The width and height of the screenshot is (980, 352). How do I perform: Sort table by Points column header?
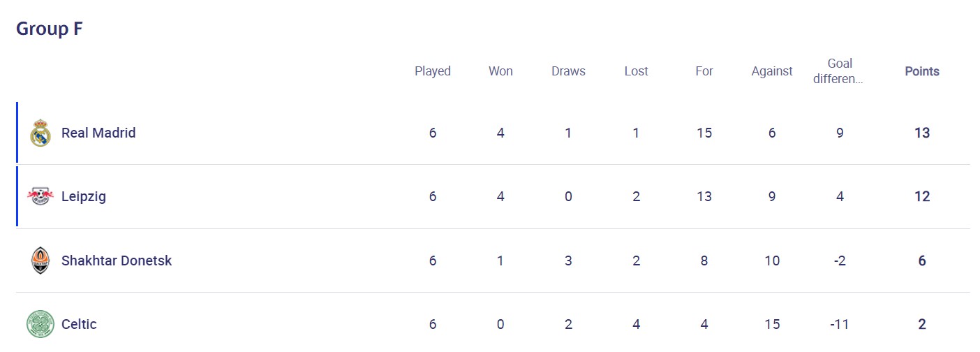(922, 71)
